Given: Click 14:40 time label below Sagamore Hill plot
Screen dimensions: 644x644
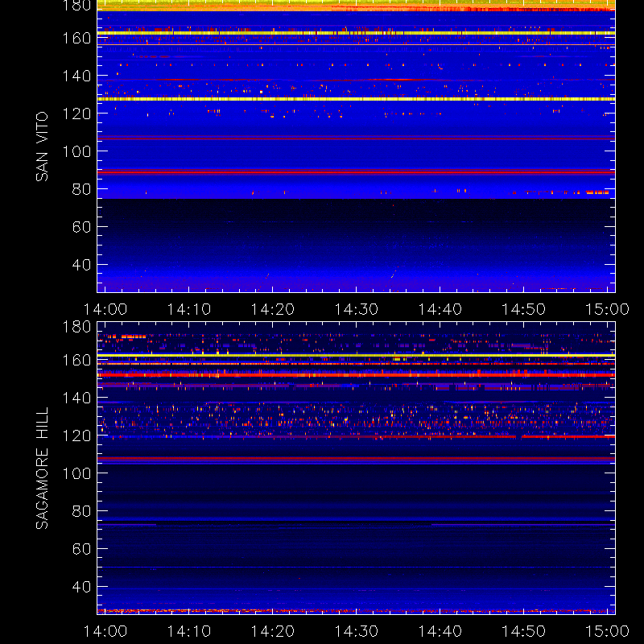Looking at the screenshot, I should point(440,631).
